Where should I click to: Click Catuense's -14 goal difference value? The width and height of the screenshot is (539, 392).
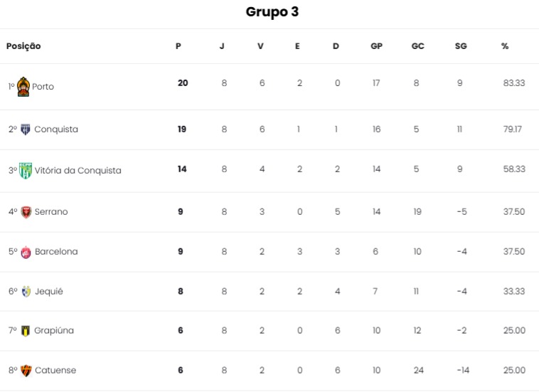(464, 371)
